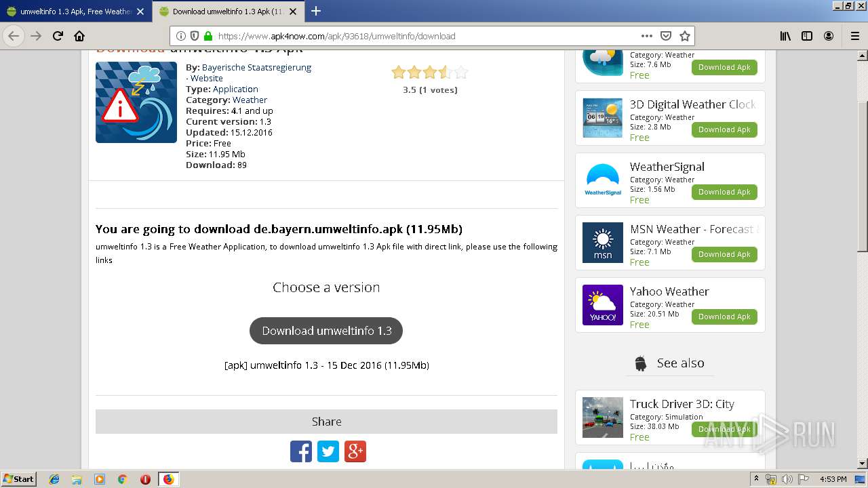Download Apk for Truck Driver 3D
The image size is (868, 488).
click(x=724, y=429)
